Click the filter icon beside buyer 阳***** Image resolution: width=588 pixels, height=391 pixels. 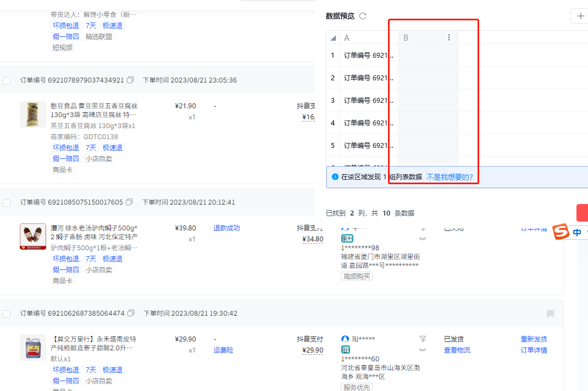(423, 339)
